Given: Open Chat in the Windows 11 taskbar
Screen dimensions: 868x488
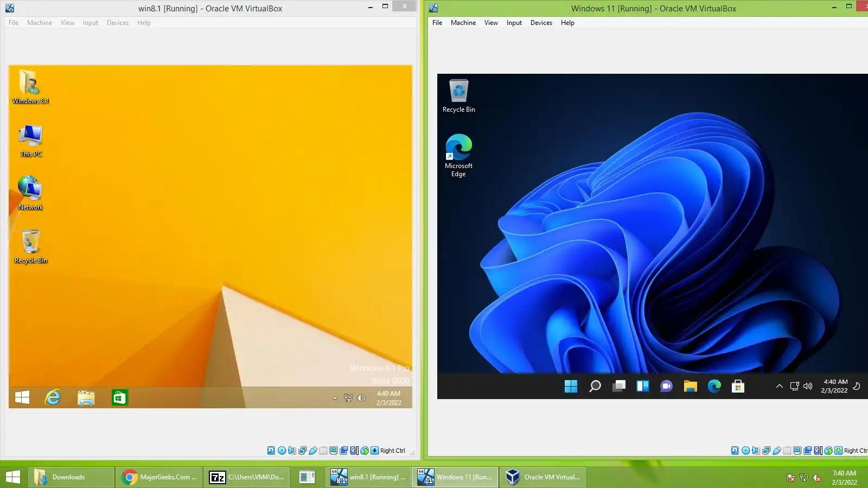Looking at the screenshot, I should click(x=666, y=386).
